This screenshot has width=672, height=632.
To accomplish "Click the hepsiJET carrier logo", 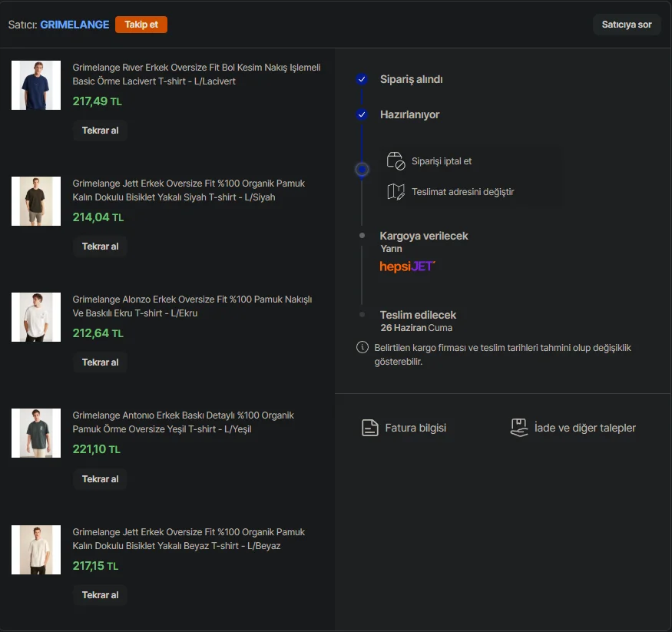I will coord(407,266).
